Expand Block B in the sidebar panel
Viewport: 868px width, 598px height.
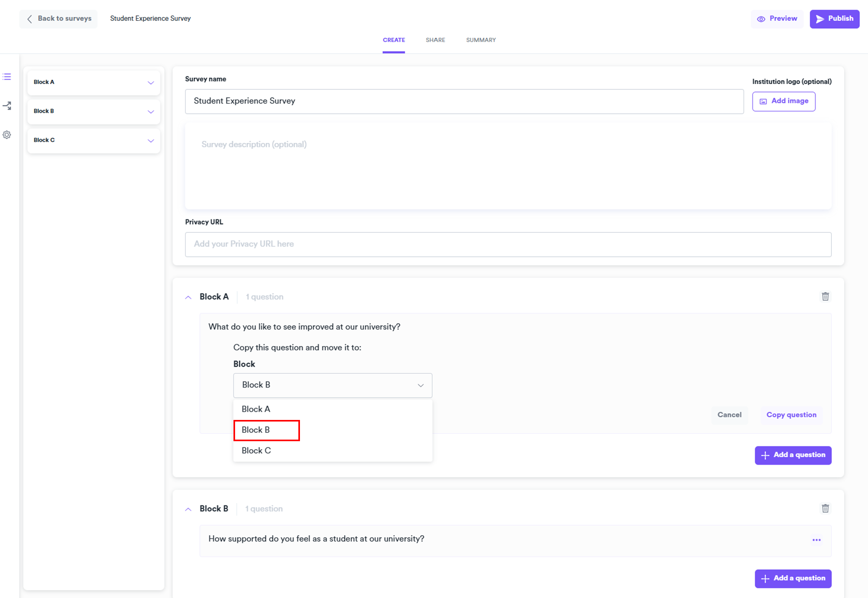coord(151,112)
